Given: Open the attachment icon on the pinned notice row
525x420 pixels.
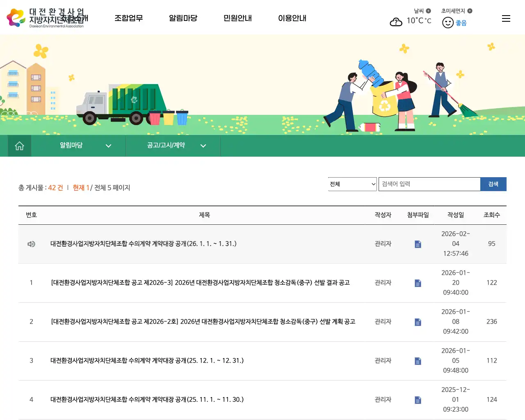Looking at the screenshot, I should pos(418,244).
